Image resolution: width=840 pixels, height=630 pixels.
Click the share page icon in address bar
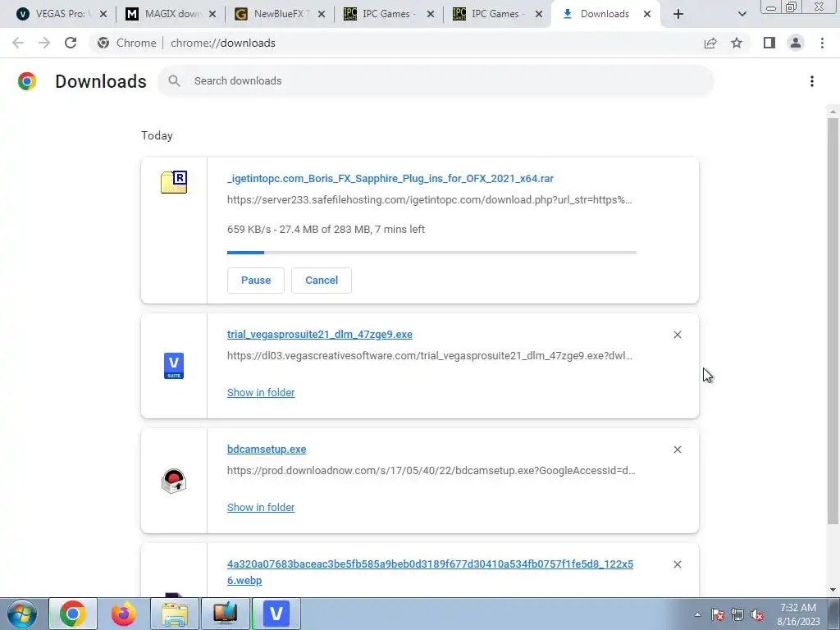pos(710,43)
